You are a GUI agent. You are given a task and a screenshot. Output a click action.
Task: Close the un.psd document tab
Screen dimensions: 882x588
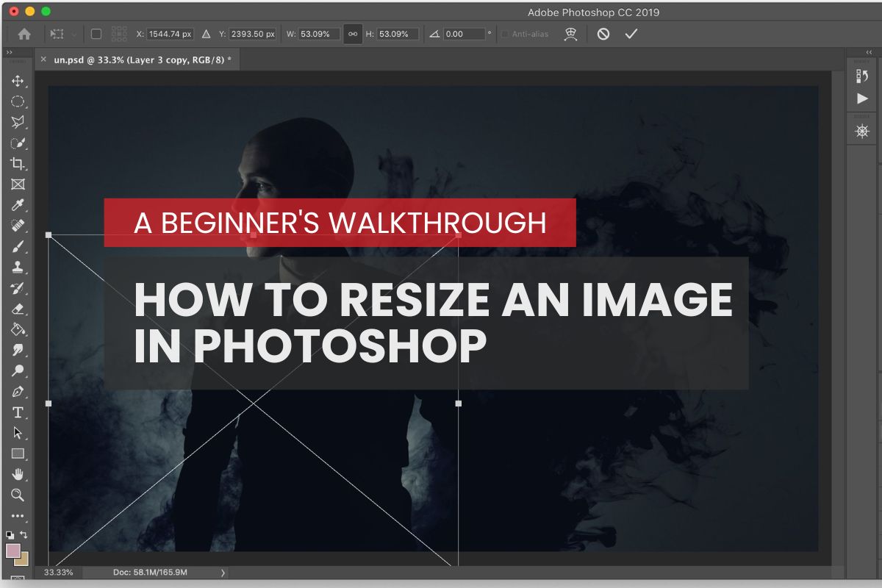pyautogui.click(x=43, y=60)
